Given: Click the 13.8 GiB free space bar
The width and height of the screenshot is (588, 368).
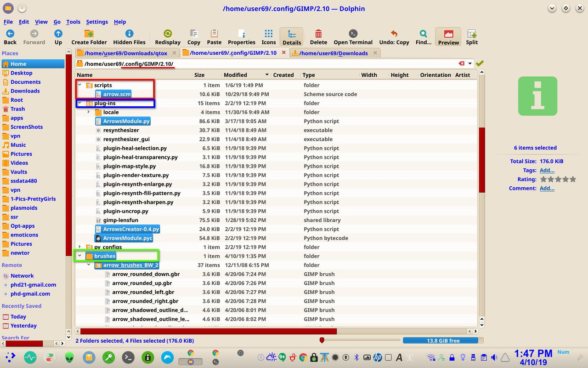Looking at the screenshot, I should coord(443,340).
